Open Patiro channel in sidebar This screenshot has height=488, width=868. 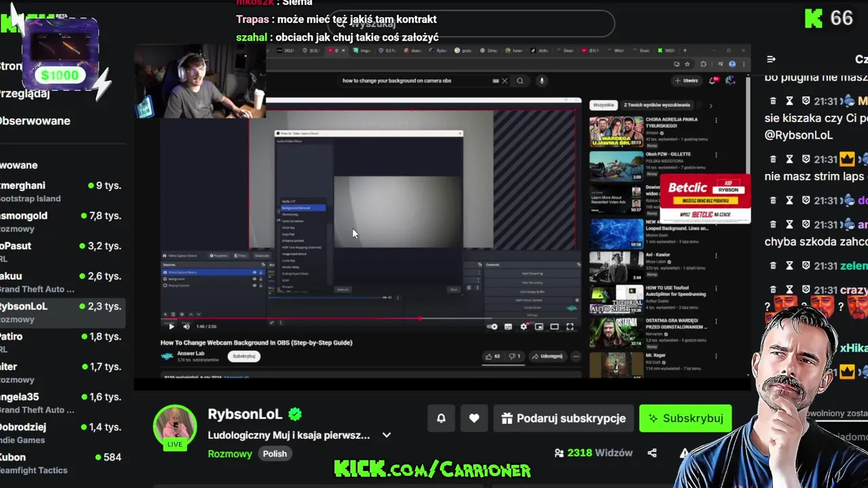pos(61,342)
